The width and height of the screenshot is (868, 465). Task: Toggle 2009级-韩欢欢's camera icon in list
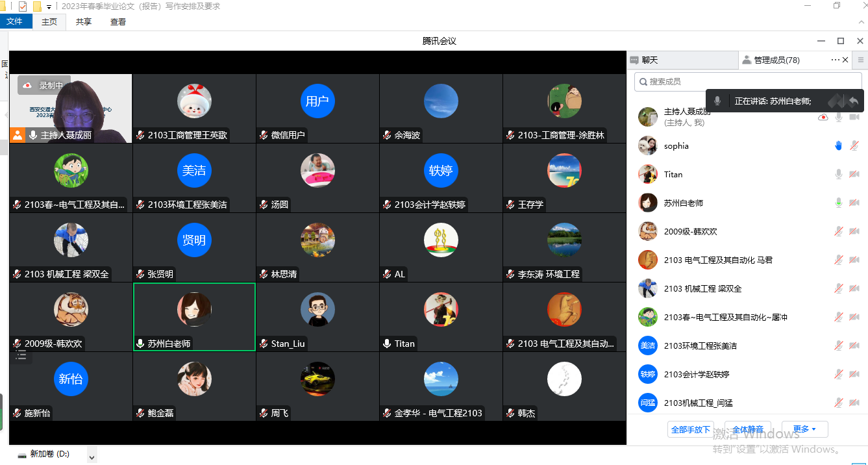(854, 232)
